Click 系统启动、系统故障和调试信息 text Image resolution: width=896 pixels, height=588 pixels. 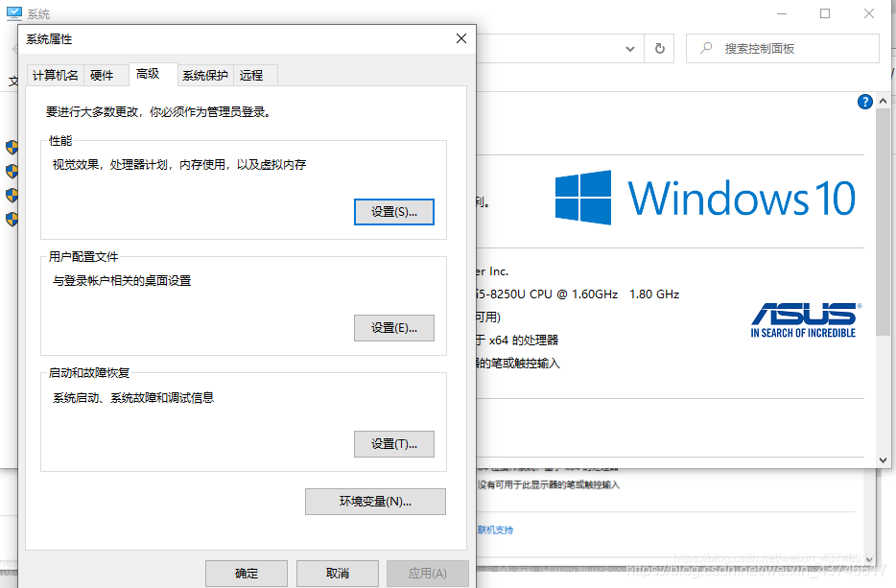[133, 398]
